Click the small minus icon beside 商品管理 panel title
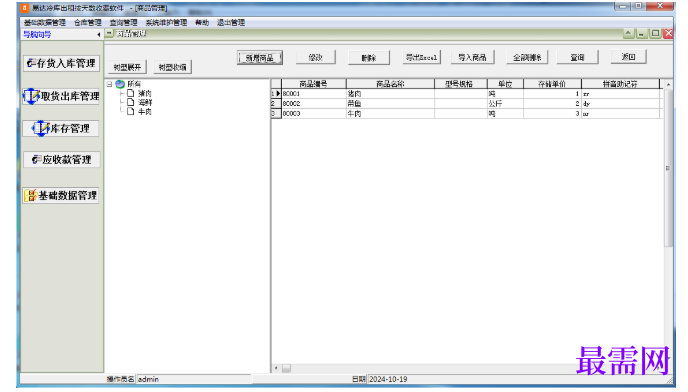The height and width of the screenshot is (392, 688). pos(110,33)
